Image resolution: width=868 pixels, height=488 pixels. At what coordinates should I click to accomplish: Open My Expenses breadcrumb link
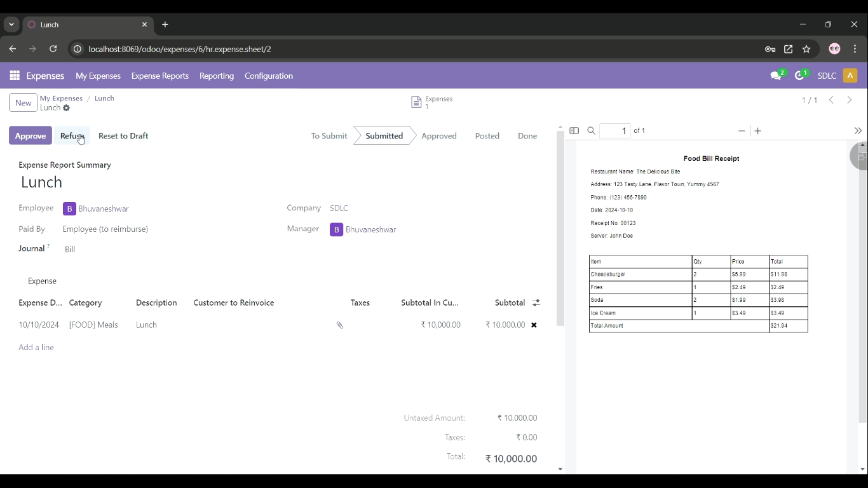point(61,98)
